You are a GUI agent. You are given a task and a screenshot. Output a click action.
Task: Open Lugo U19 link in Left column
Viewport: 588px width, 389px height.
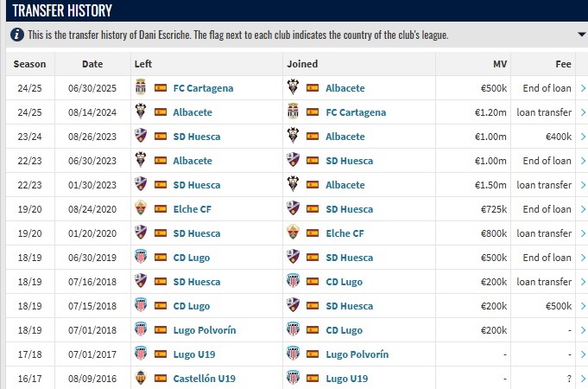tap(197, 354)
